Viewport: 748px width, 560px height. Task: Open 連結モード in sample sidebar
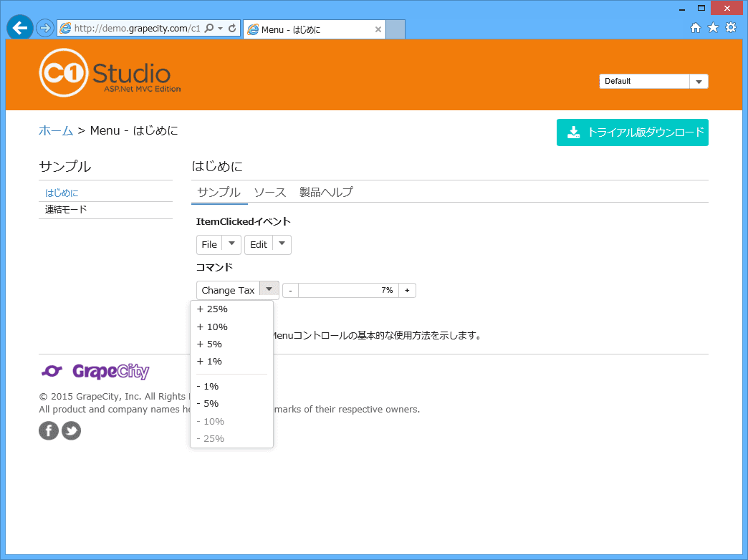click(66, 209)
